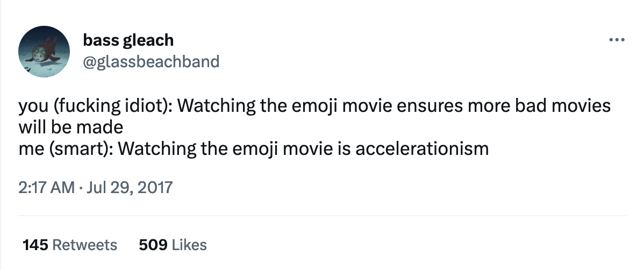Click the 2:17 AM timestamp

click(x=46, y=187)
